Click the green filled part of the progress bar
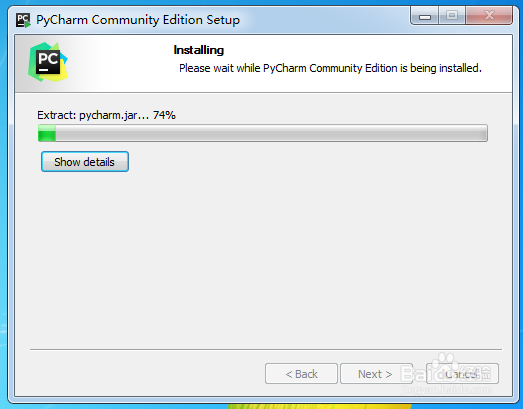This screenshot has height=409, width=523. [47, 133]
